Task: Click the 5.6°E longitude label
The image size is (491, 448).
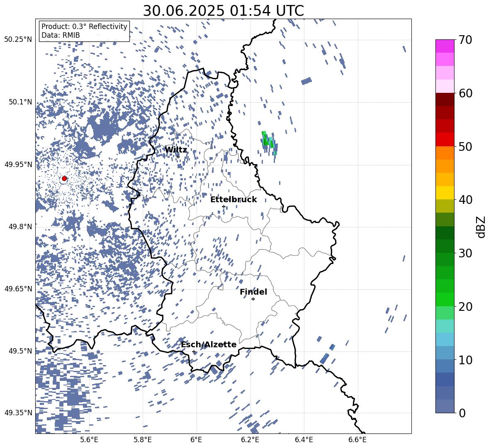Action: [x=89, y=440]
